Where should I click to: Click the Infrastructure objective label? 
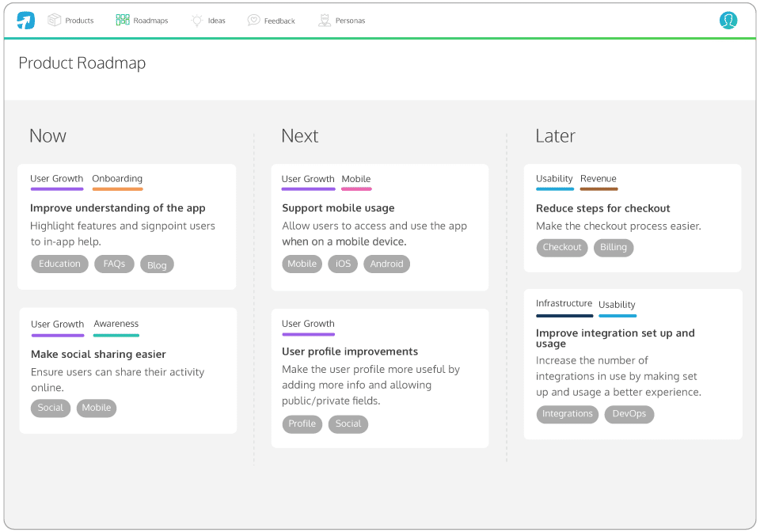[x=564, y=303]
